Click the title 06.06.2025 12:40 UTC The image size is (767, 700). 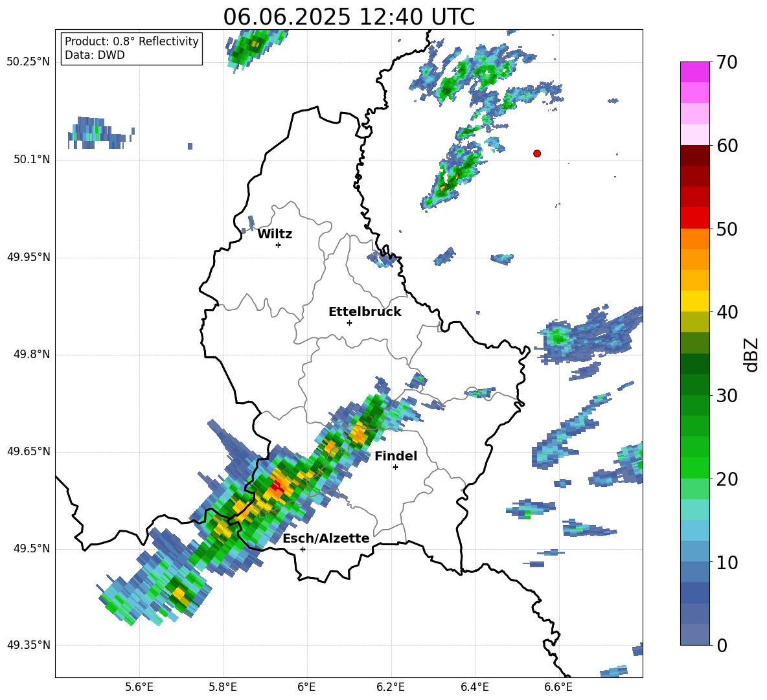(x=349, y=17)
